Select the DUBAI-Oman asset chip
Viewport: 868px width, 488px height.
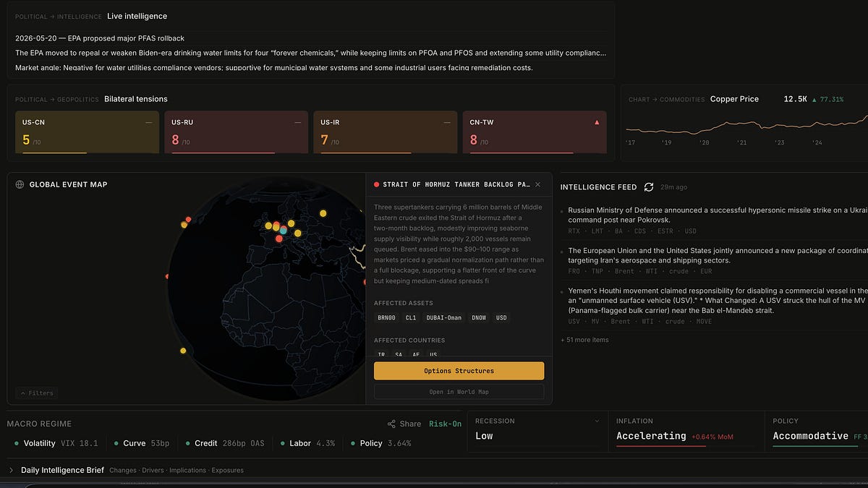tap(443, 317)
